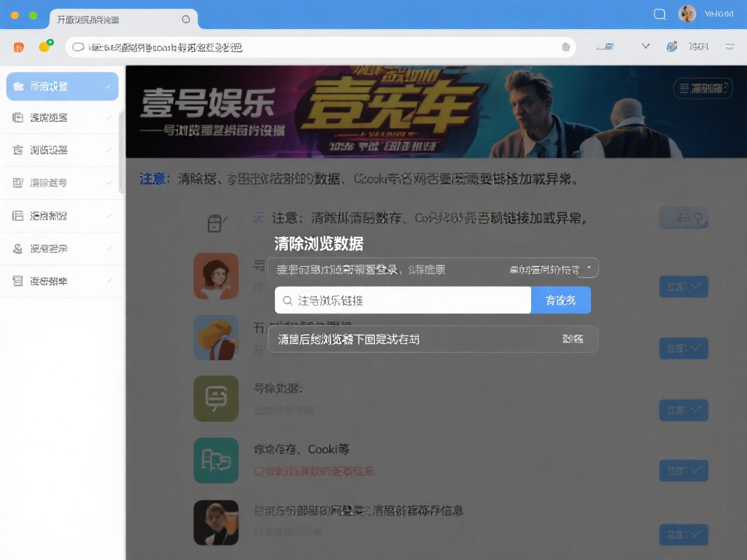Click the shield icon at the end of the address bar
The height and width of the screenshot is (560, 747).
(x=566, y=46)
